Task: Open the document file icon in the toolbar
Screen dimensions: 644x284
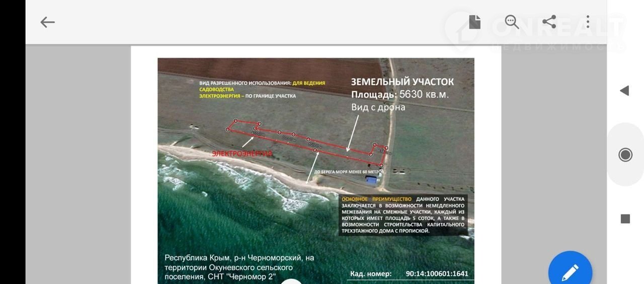Action: 474,22
